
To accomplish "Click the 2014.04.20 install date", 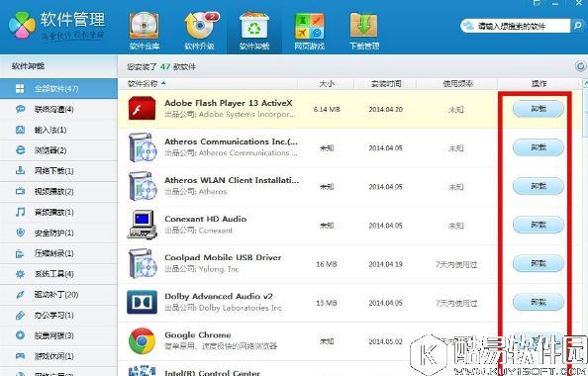I will [x=385, y=109].
